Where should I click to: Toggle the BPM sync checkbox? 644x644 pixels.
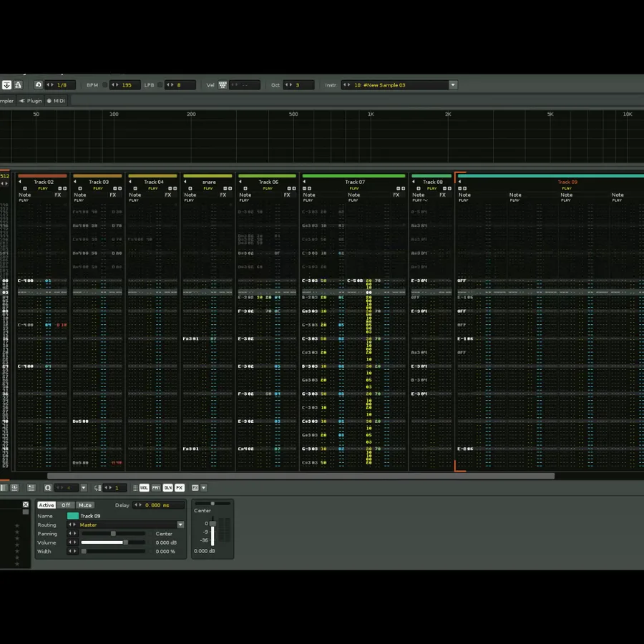click(105, 85)
